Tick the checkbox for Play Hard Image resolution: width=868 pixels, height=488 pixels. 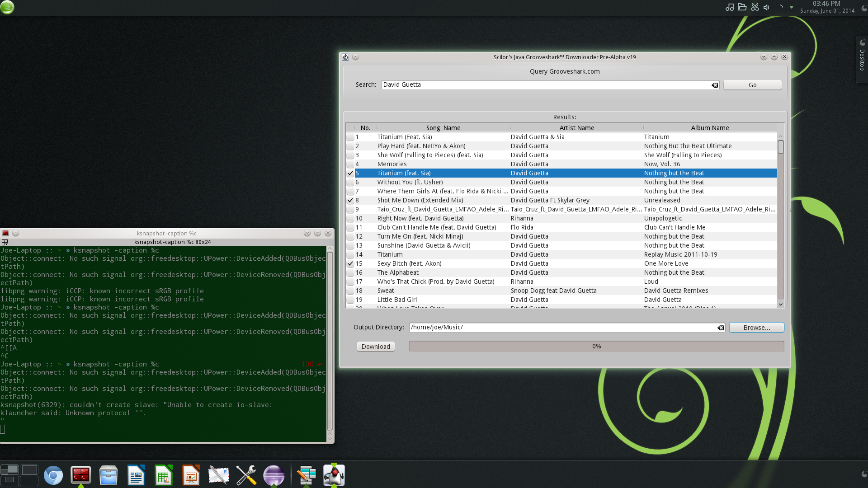pos(350,146)
